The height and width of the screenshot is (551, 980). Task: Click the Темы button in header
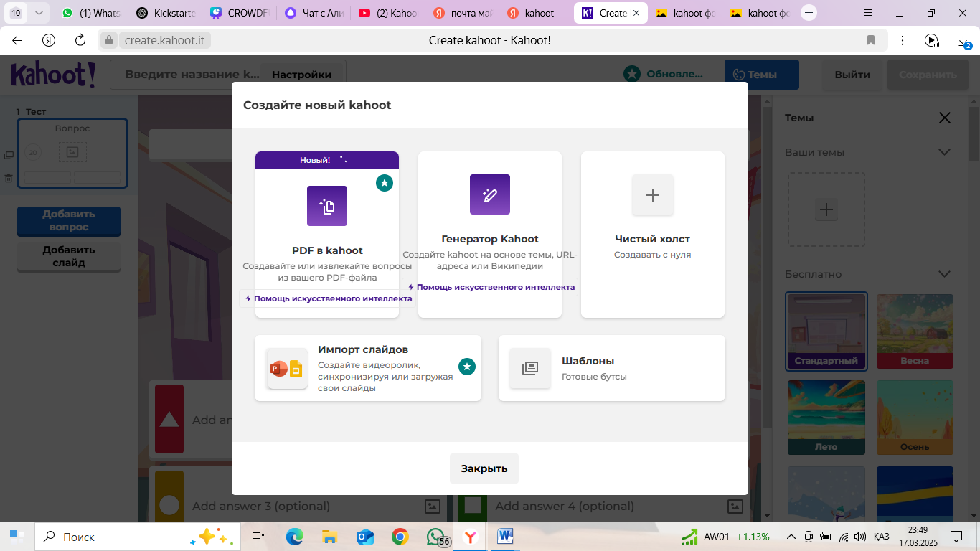pos(761,75)
